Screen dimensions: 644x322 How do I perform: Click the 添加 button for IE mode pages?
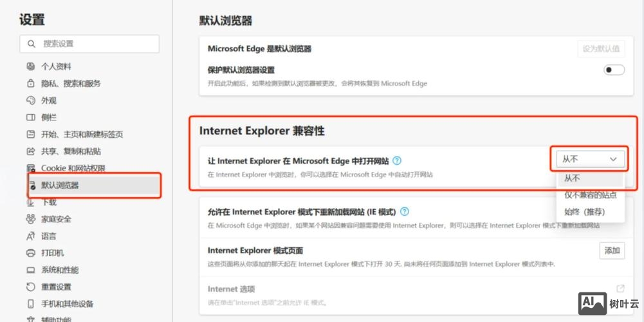tap(612, 251)
